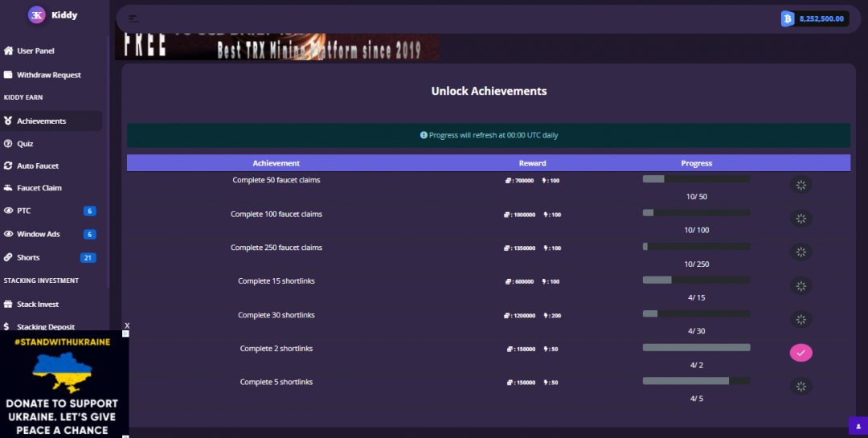This screenshot has width=868, height=438.
Task: Click loading spinner for 50 faucet claims
Action: pyautogui.click(x=800, y=185)
